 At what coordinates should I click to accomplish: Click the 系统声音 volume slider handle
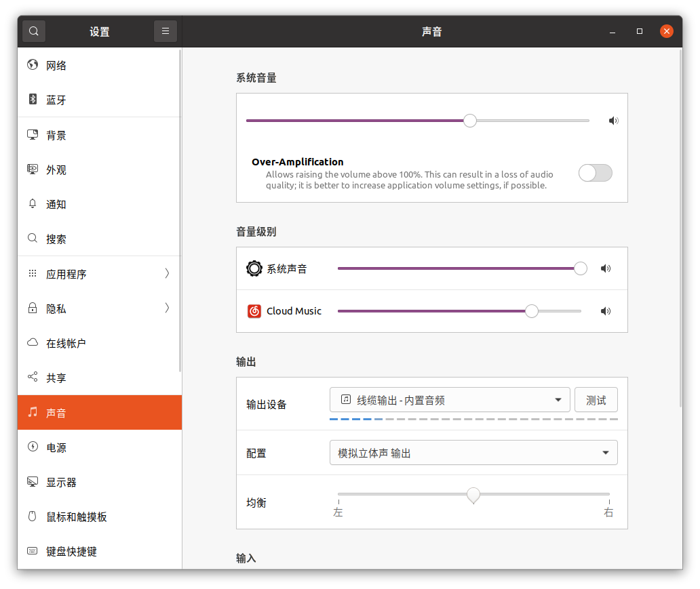pyautogui.click(x=581, y=268)
